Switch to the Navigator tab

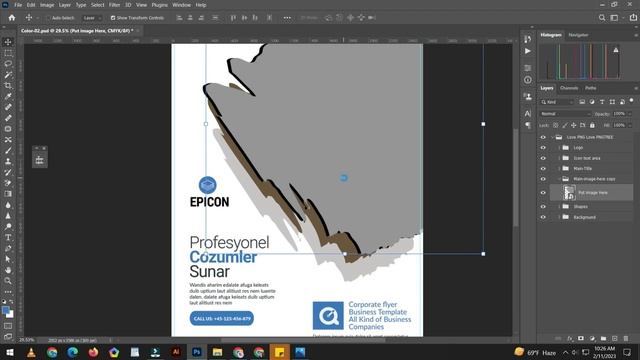578,35
